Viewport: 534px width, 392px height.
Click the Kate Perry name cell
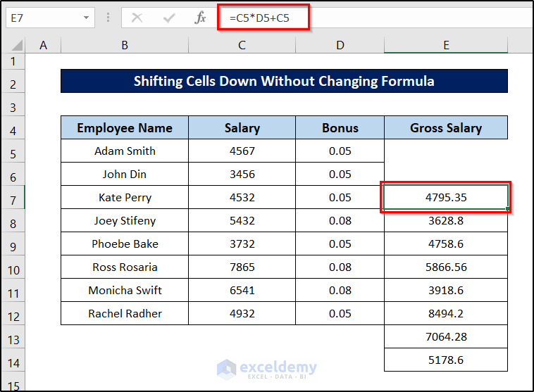(125, 198)
